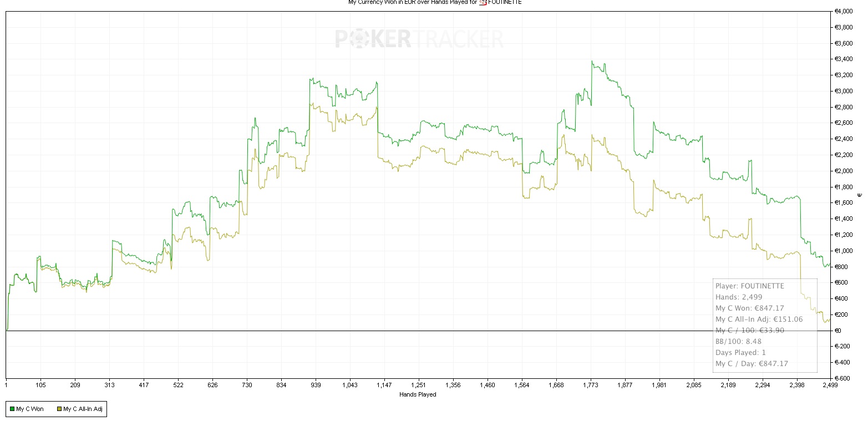
Task: Click 'My C All-In Adj: €151.06' in tooltip
Action: (760, 319)
